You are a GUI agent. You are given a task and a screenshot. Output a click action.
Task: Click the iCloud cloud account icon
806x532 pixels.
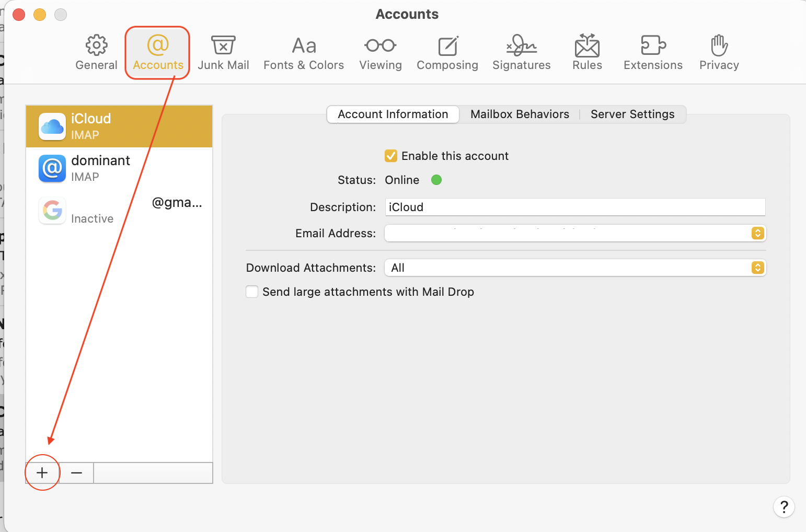tap(52, 126)
